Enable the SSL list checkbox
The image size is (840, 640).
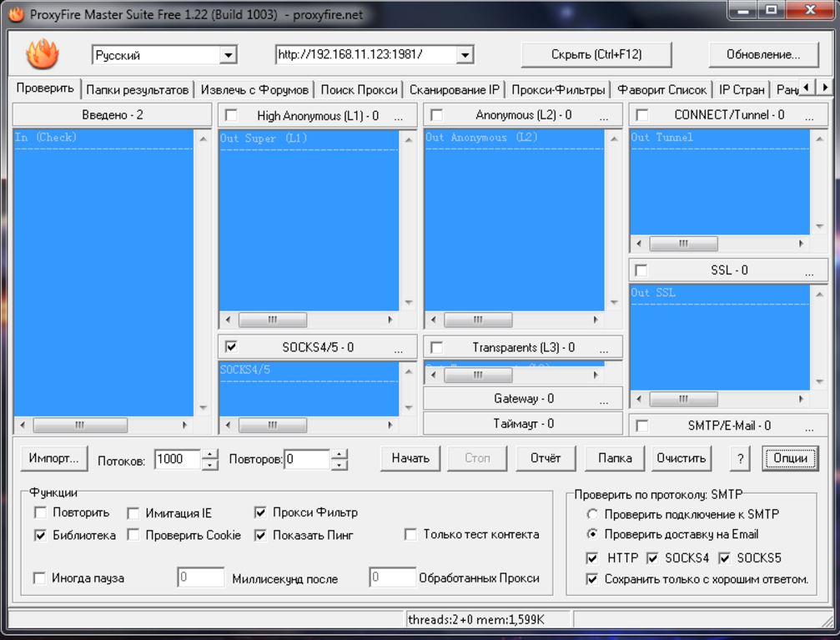(641, 270)
